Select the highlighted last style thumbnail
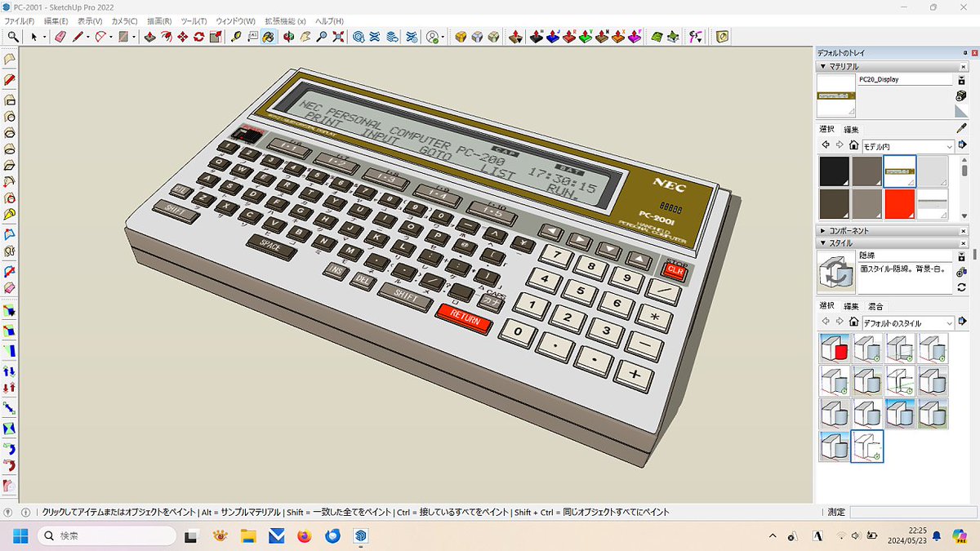Viewport: 980px width, 551px height. 866,447
